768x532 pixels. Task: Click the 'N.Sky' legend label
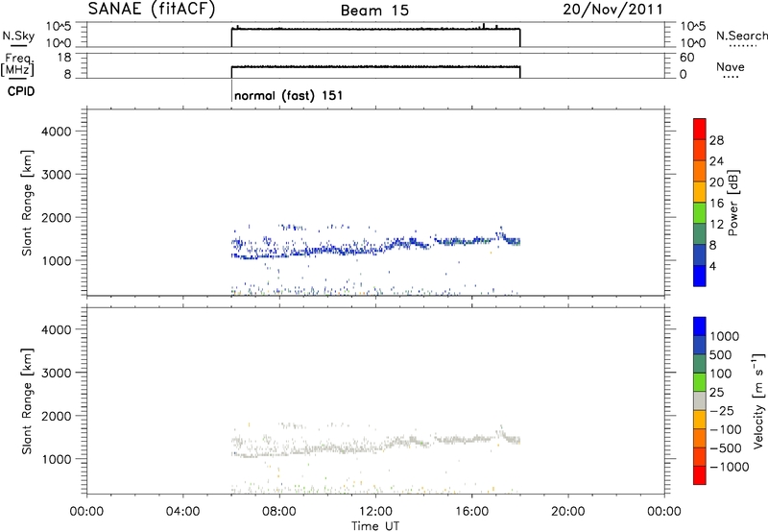pos(18,36)
